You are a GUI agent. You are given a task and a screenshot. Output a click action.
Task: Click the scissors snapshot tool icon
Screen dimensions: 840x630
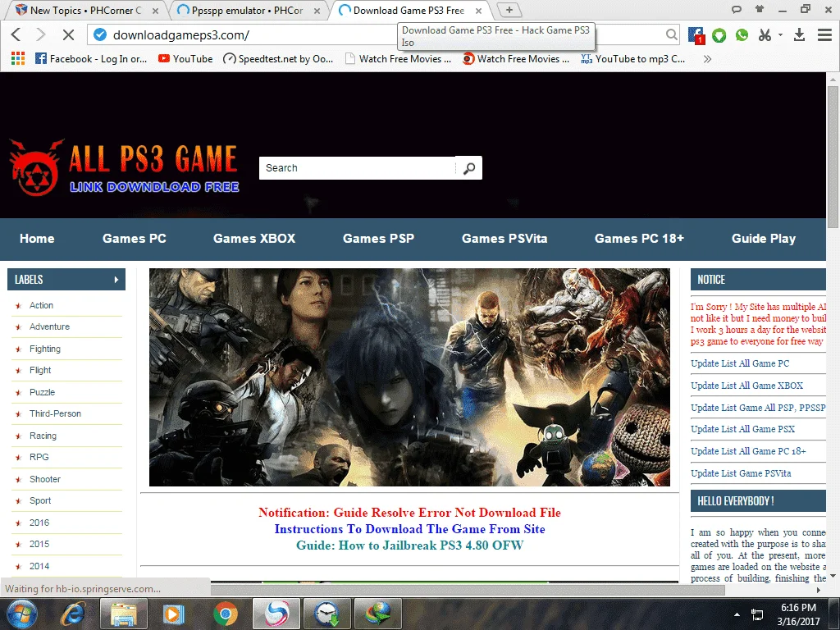coord(765,34)
